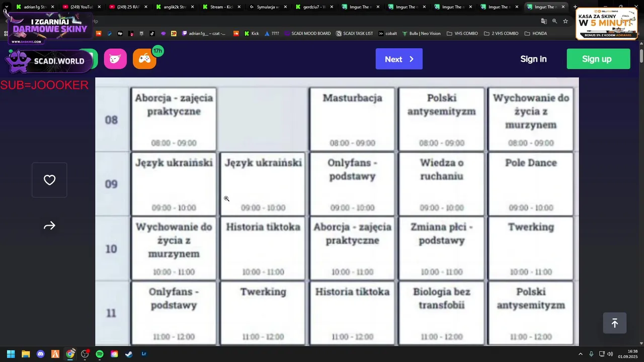The height and width of the screenshot is (362, 644).
Task: Open Spotify from the taskbar
Action: point(100,354)
